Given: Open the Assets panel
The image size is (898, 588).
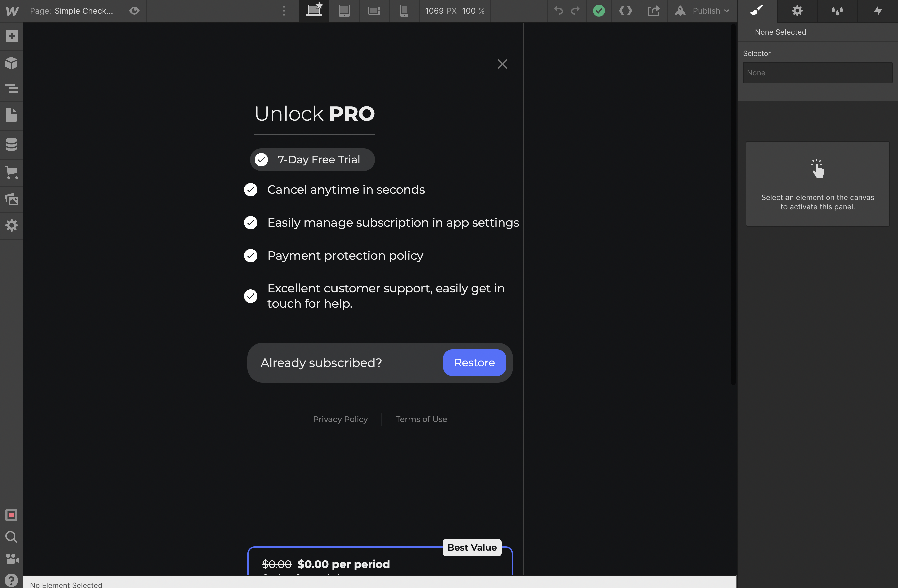Looking at the screenshot, I should click(11, 199).
